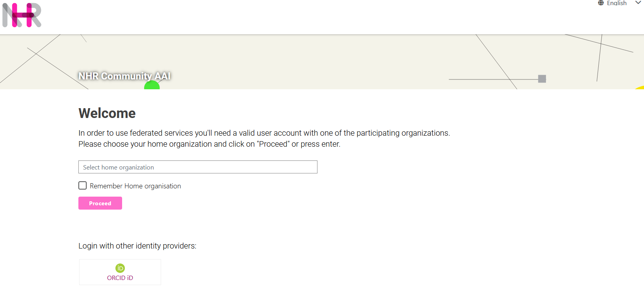
Task: Open the English language selector
Action: coord(616,3)
